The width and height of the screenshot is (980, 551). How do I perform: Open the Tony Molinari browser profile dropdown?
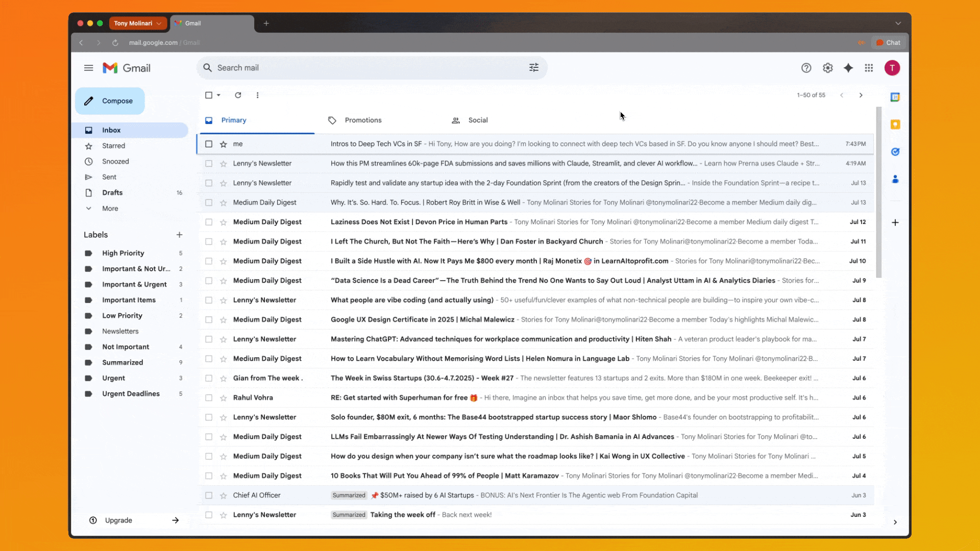[137, 23]
